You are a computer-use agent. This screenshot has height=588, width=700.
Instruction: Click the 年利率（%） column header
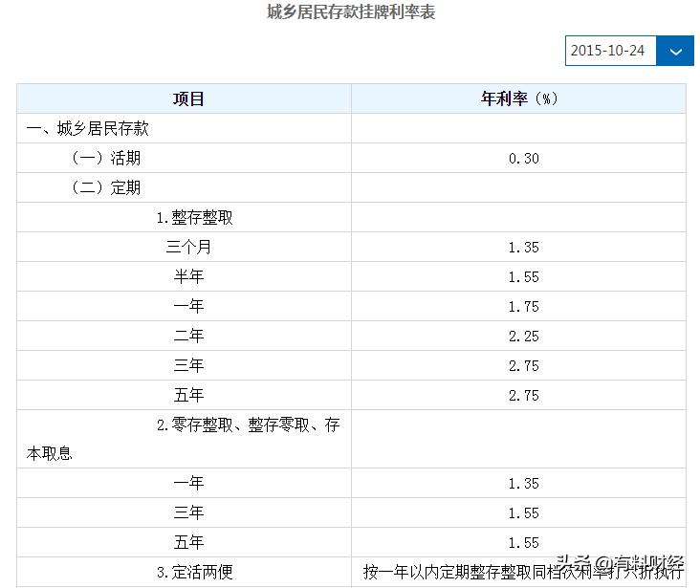(x=519, y=99)
